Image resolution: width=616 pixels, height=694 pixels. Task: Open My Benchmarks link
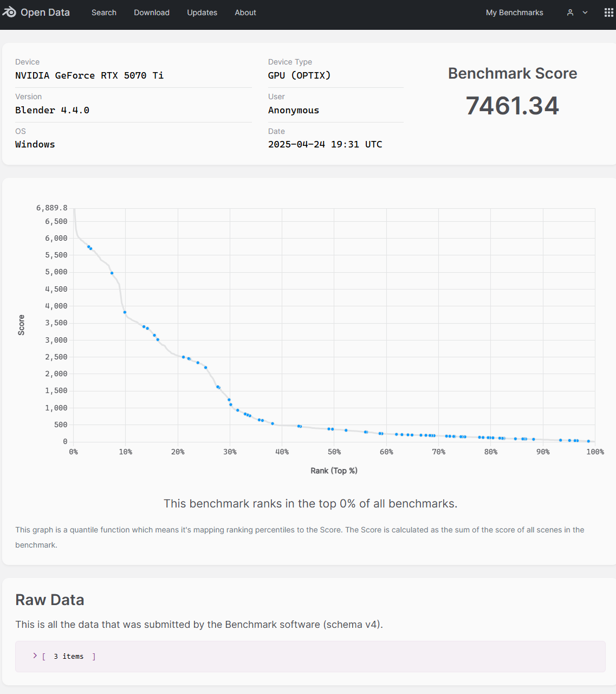click(x=515, y=12)
